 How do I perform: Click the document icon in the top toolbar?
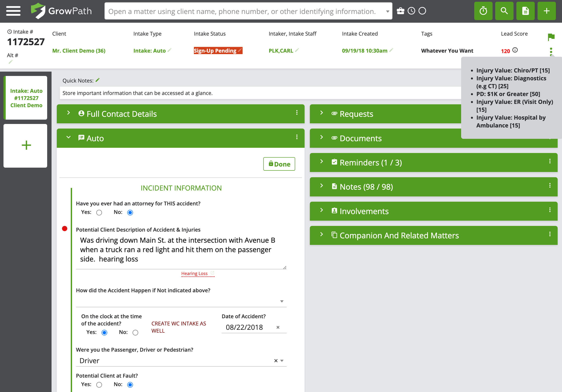coord(525,11)
